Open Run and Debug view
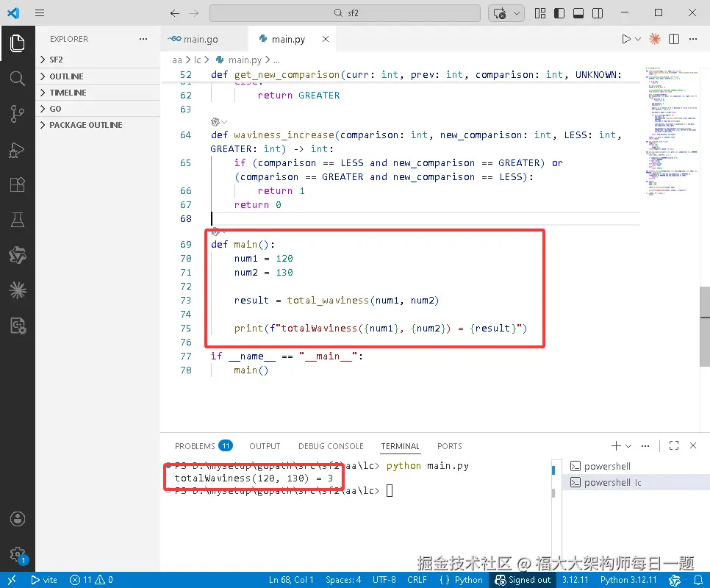 pos(17,149)
